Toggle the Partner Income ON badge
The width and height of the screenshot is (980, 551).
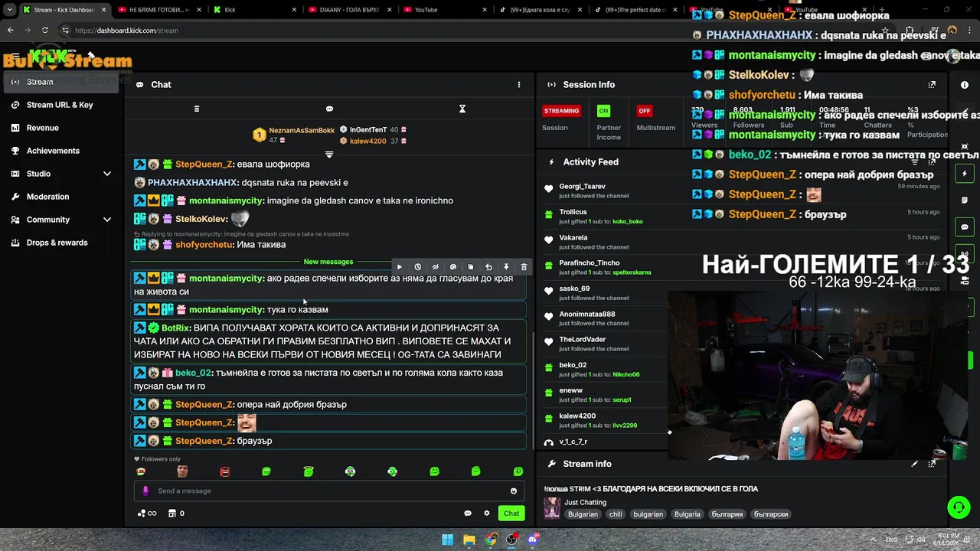603,111
